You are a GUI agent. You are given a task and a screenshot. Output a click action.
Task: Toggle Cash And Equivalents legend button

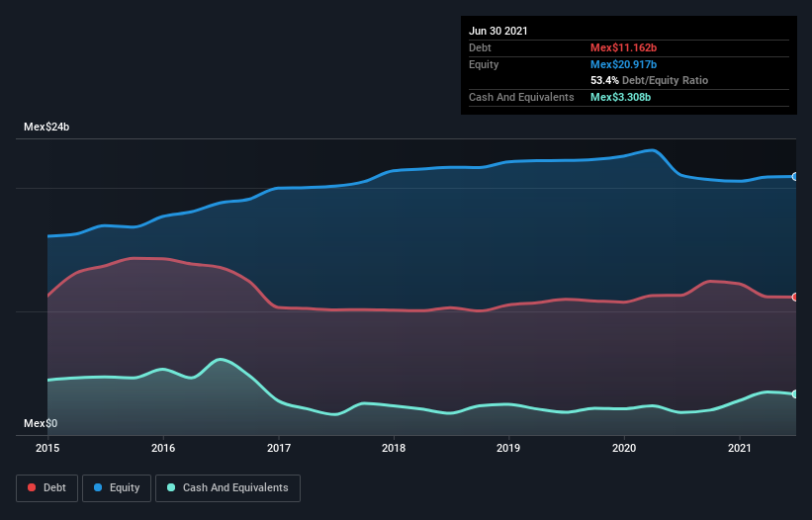click(227, 488)
